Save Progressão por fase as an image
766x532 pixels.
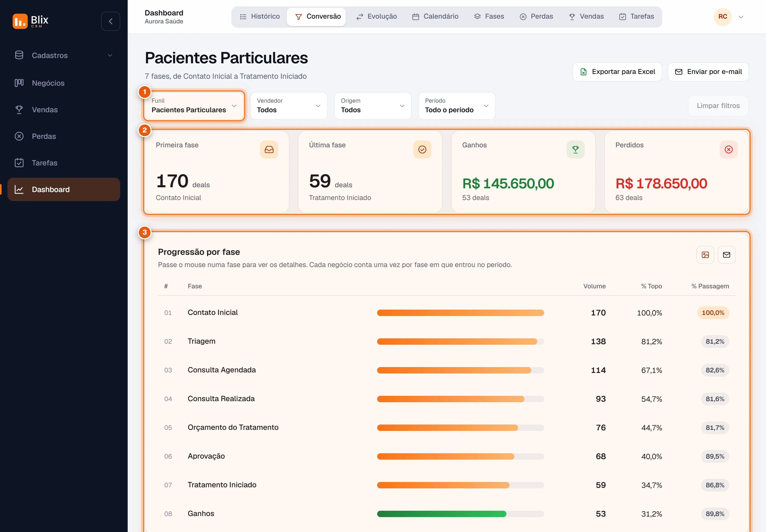pyautogui.click(x=705, y=255)
